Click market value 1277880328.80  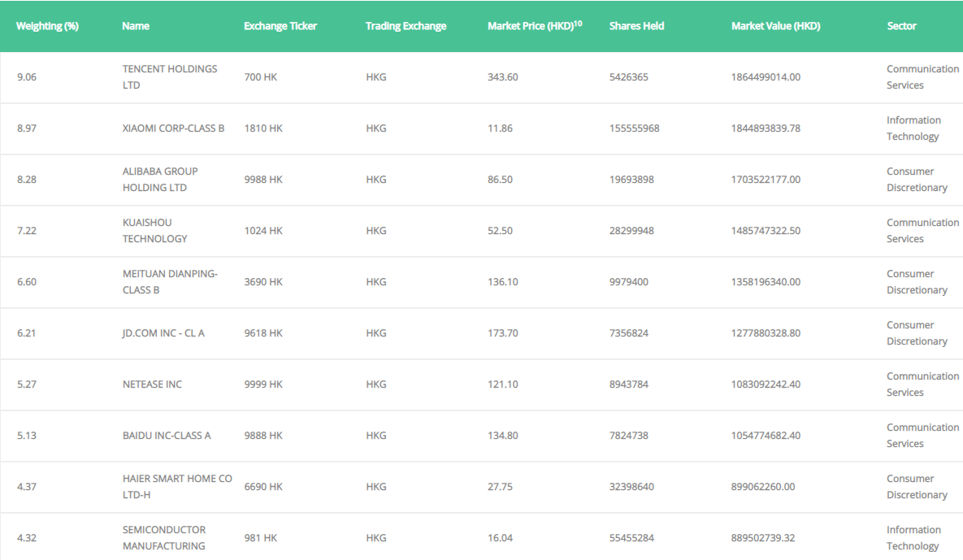[x=766, y=332]
